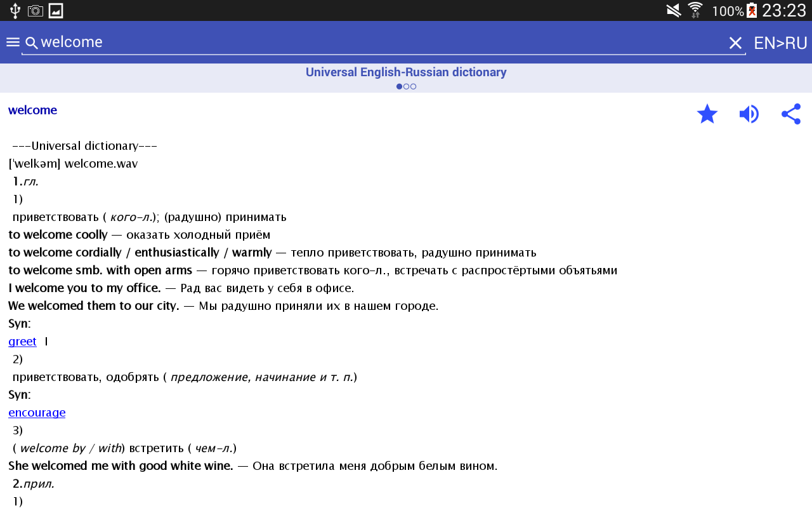Open the image notification icon in status bar
The width and height of the screenshot is (812, 508).
[x=56, y=11]
